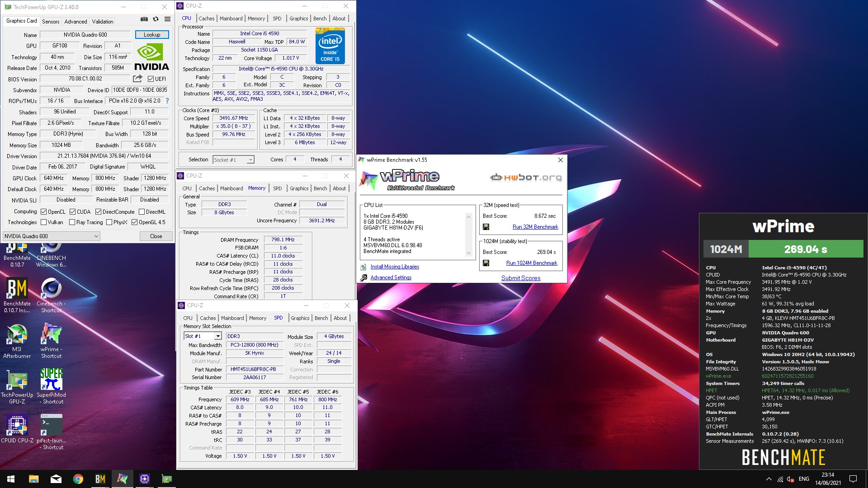Viewport: 868px width, 488px height.
Task: Open SuperPiMod Shortcut desktop icon
Action: coord(51,386)
